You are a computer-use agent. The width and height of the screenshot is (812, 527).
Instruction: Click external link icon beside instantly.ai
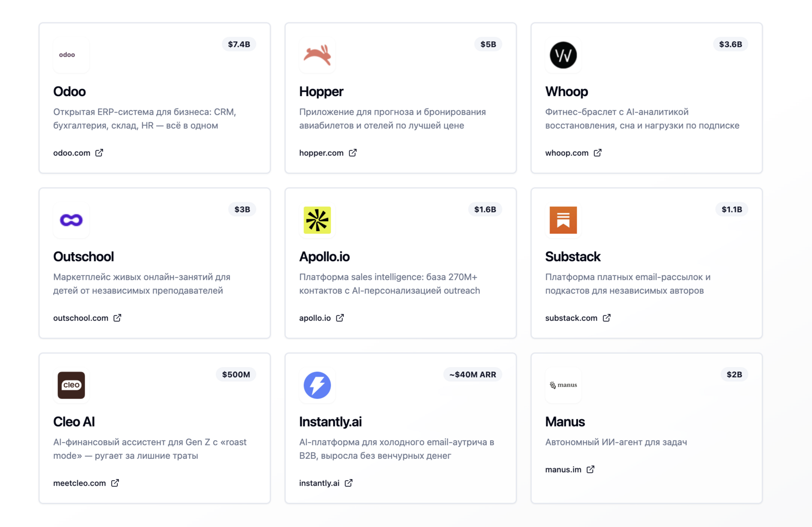348,483
